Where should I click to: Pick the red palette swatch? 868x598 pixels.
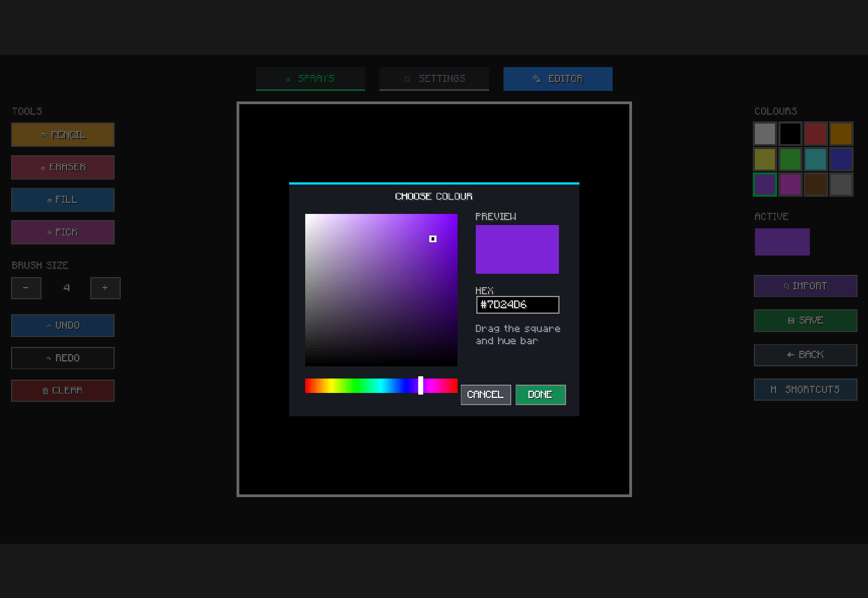click(x=815, y=134)
